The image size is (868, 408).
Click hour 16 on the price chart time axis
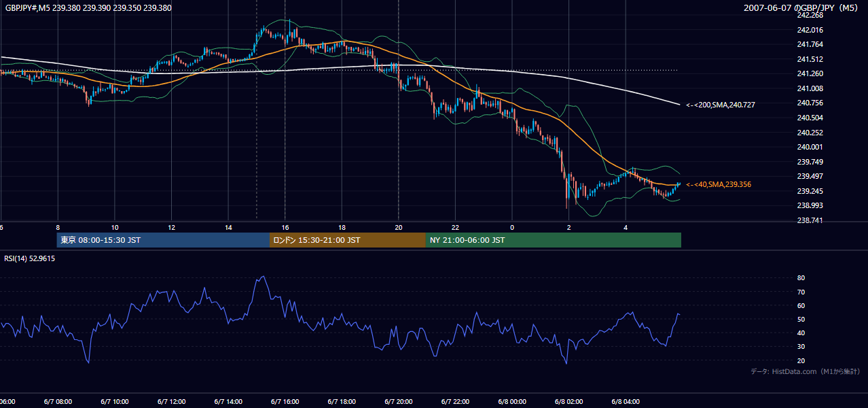point(285,227)
